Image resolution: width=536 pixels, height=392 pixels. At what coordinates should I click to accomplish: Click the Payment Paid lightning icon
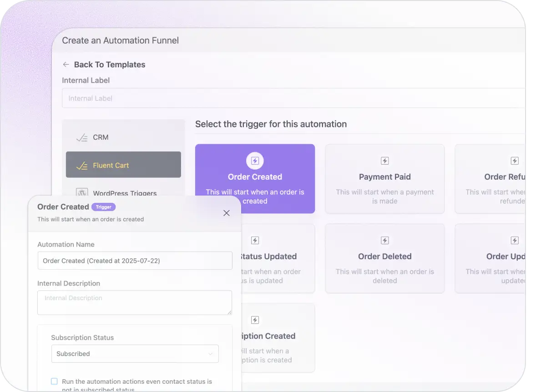(x=385, y=161)
